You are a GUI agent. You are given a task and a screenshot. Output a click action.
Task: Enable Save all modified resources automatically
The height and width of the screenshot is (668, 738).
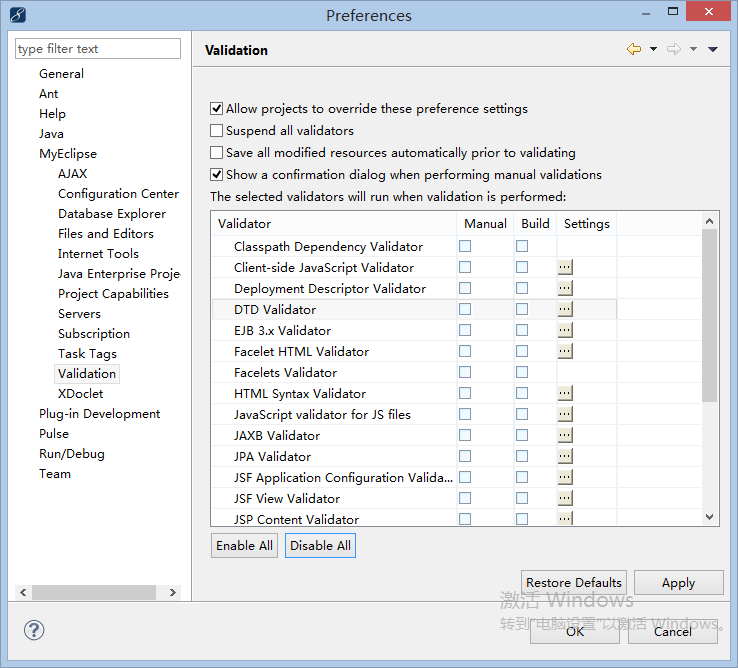click(x=216, y=153)
